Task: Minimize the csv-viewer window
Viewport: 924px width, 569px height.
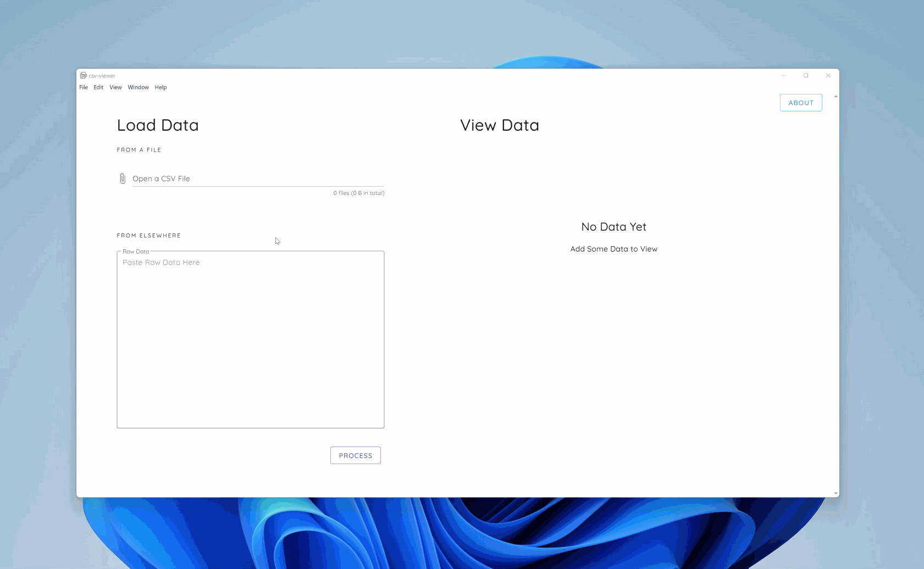Action: click(784, 76)
